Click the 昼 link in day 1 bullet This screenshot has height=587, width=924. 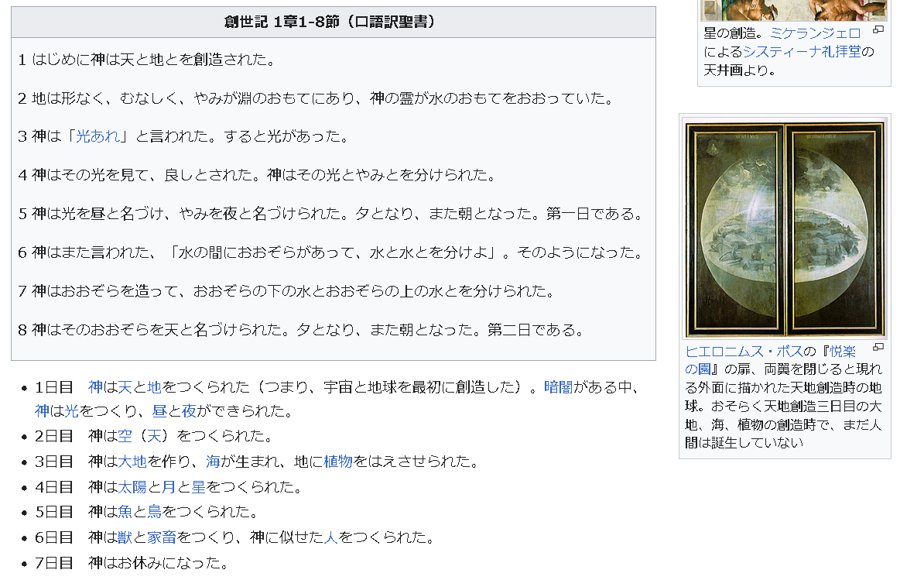click(x=159, y=410)
